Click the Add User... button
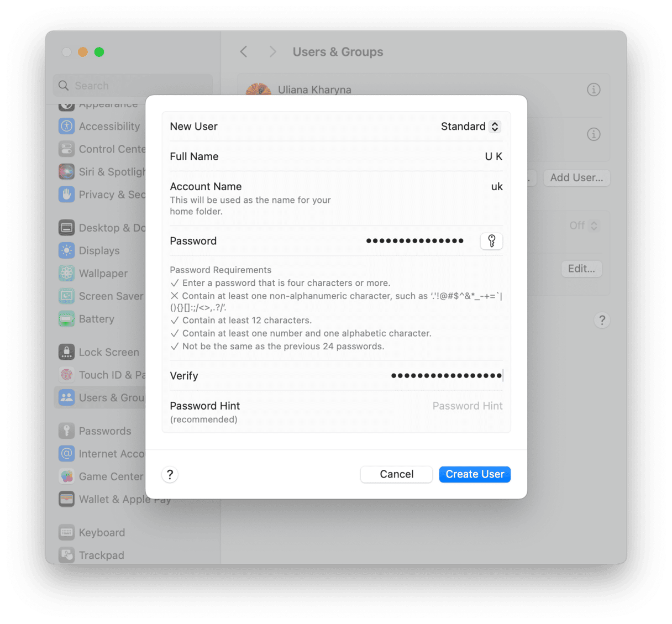The height and width of the screenshot is (624, 672). 576,177
